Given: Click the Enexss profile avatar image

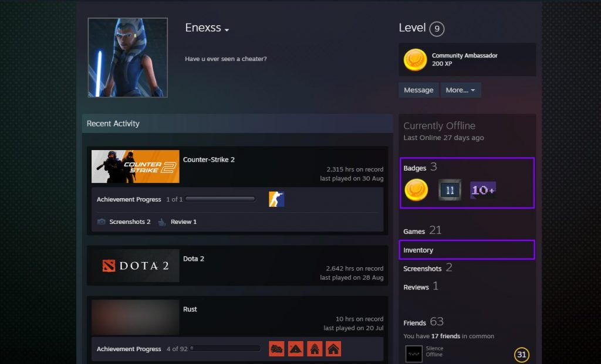Looking at the screenshot, I should click(128, 57).
